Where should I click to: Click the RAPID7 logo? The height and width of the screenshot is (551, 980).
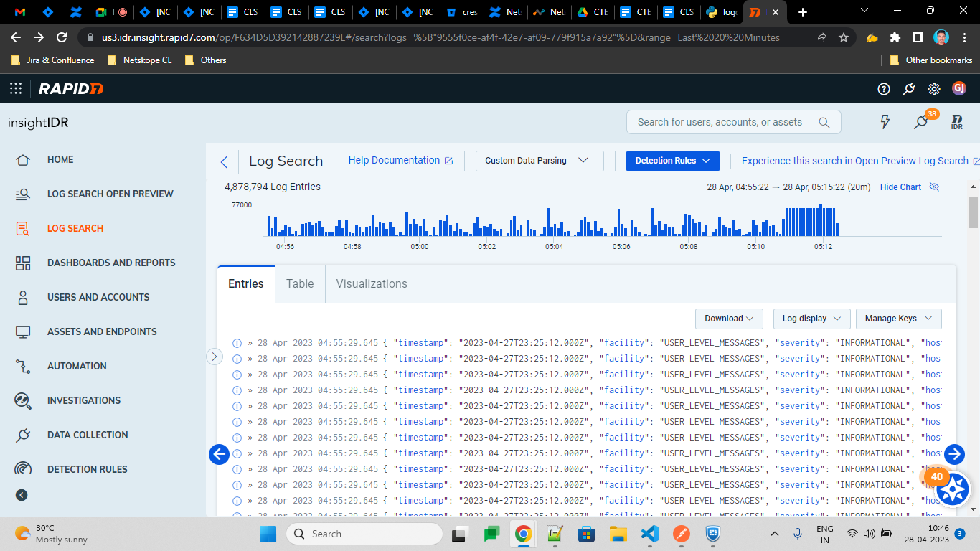(71, 89)
